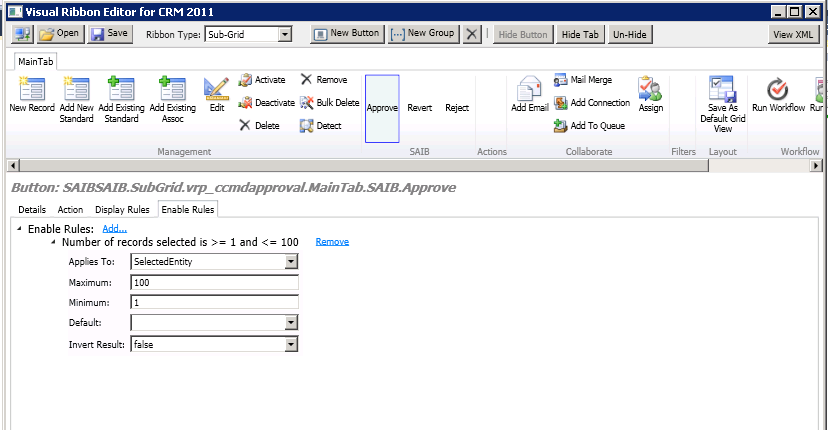Image resolution: width=828 pixels, height=430 pixels.
Task: Click the SAIB group label
Action: coord(419,152)
